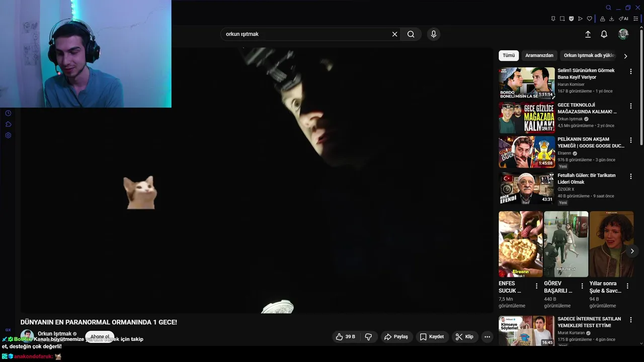
Task: Open Elraenn channel name under Pelikan video
Action: pyautogui.click(x=565, y=153)
